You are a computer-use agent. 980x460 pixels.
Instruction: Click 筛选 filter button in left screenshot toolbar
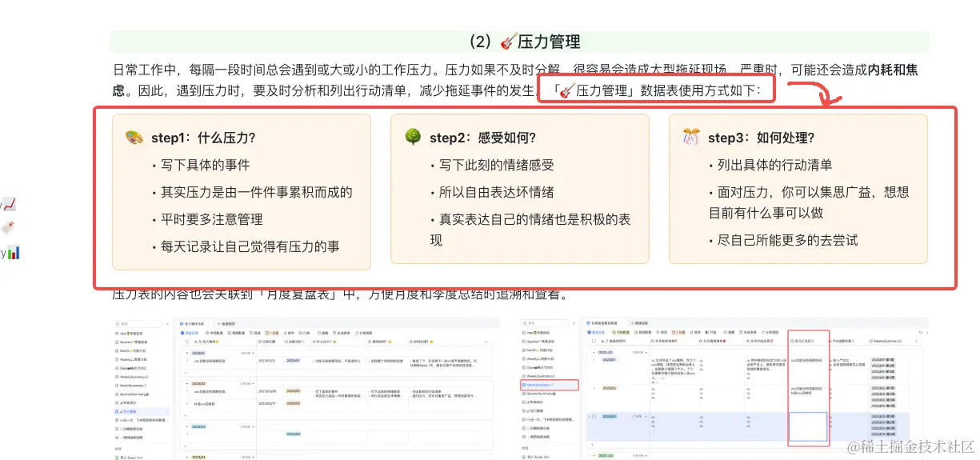coord(255,332)
